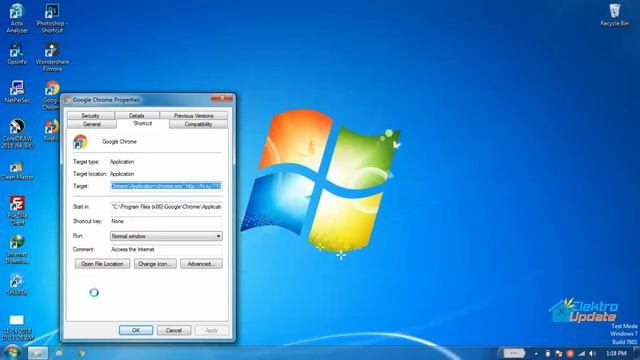Click the Chrome icon on the taskbar
Image resolution: width=640 pixels, height=360 pixels.
(x=82, y=353)
